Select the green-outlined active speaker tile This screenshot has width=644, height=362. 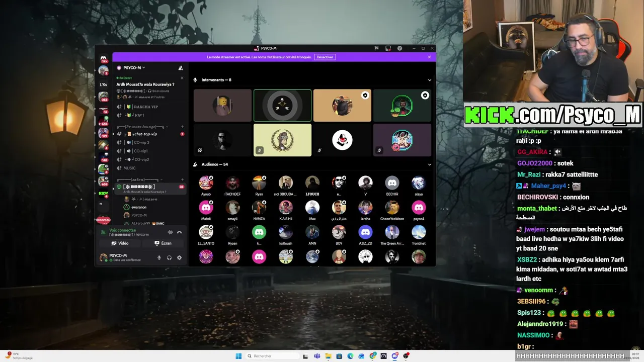282,106
